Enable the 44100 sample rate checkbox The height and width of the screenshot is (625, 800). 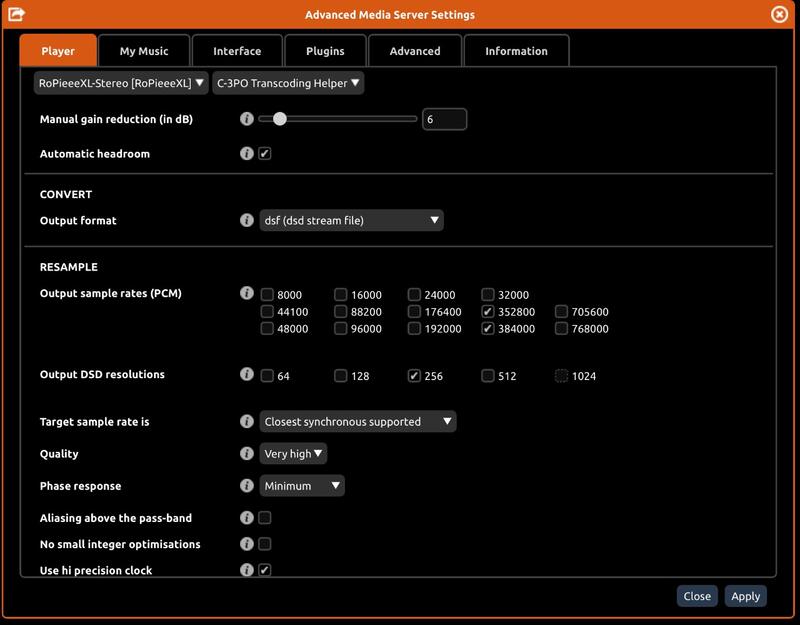[267, 312]
